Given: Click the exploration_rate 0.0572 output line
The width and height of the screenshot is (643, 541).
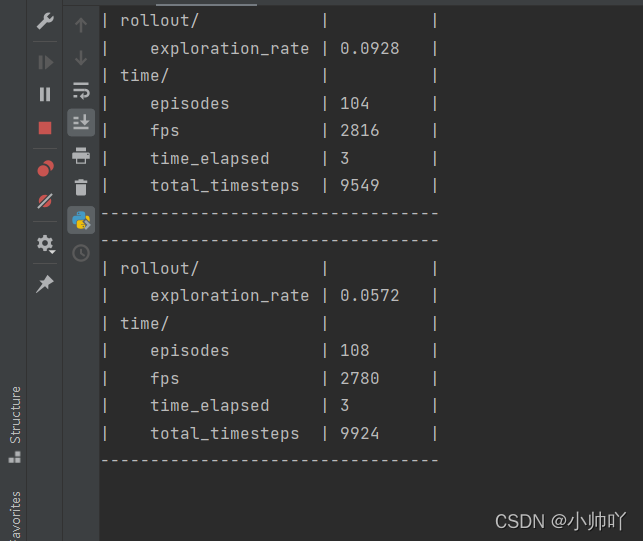Looking at the screenshot, I should coord(269,296).
